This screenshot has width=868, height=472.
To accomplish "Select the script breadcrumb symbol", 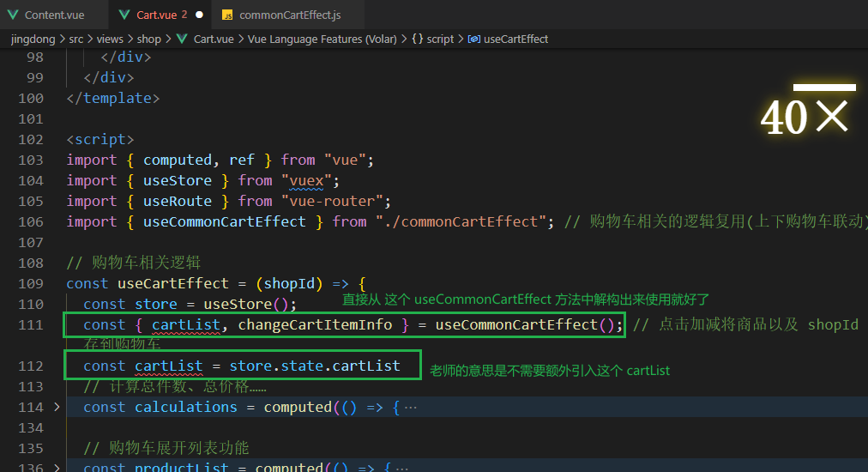I will click(440, 39).
